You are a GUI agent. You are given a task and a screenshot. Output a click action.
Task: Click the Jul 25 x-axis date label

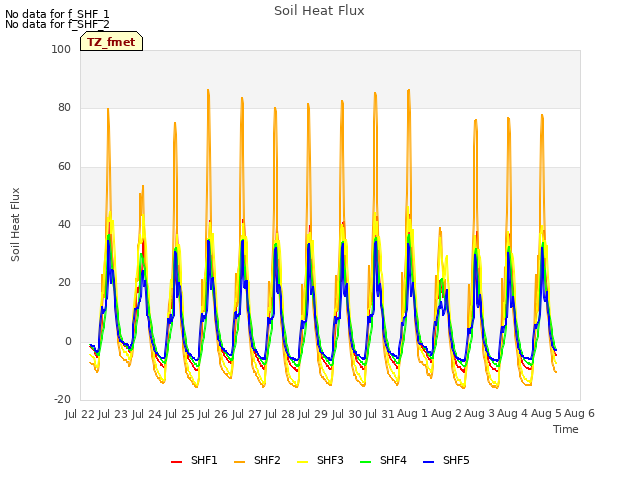click(179, 414)
